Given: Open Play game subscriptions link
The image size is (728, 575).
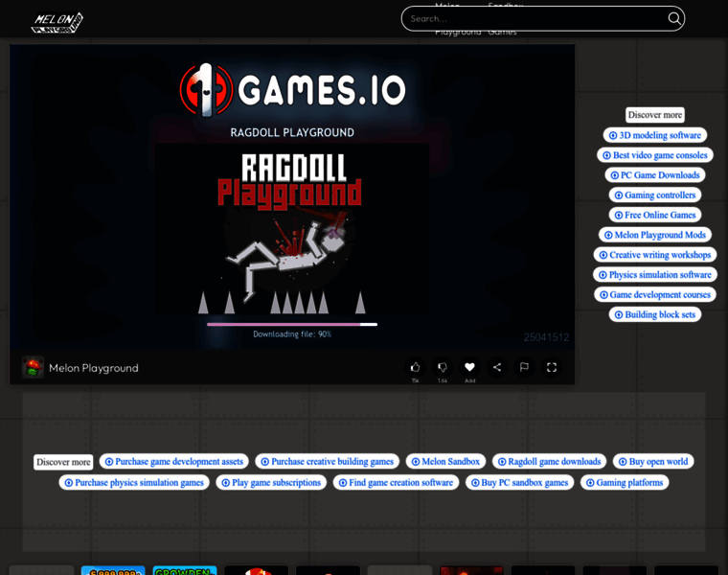Looking at the screenshot, I should coord(271,483).
